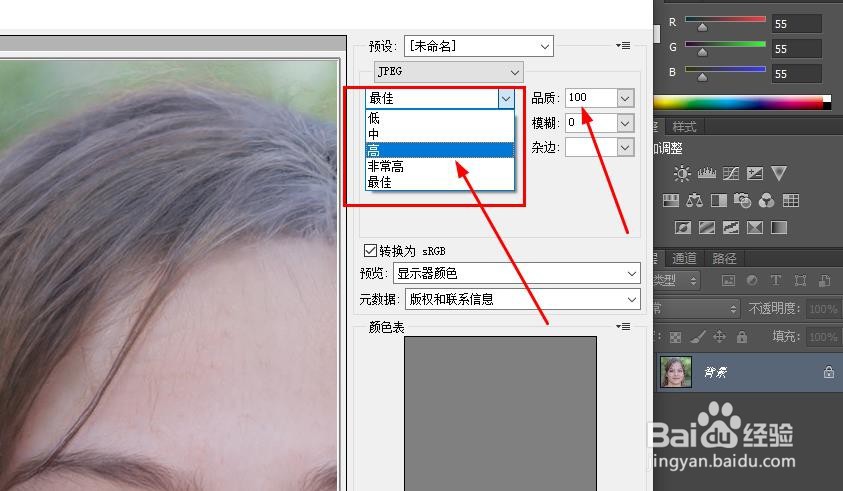Lock transparent pixels in Layers panel

coord(675,337)
